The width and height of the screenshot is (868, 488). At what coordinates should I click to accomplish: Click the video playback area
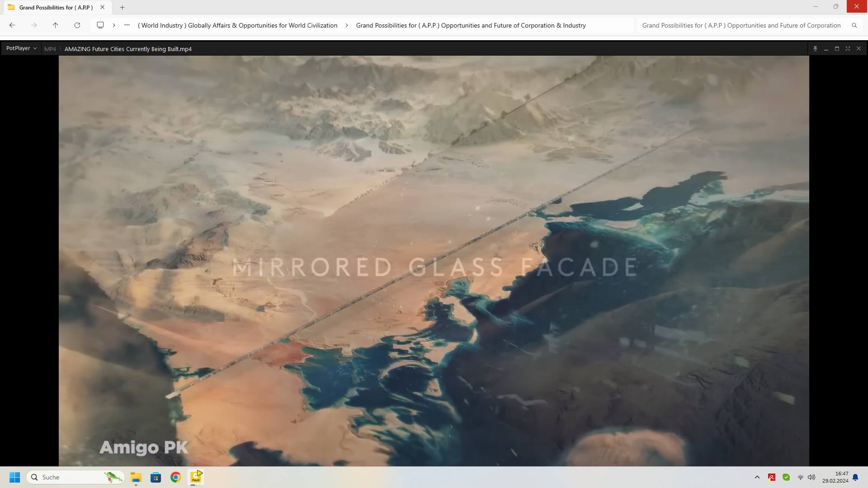(x=434, y=261)
